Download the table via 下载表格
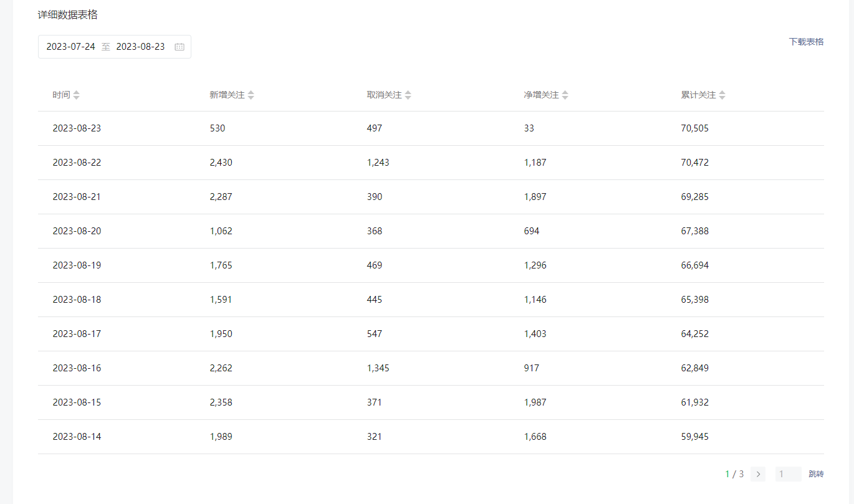Viewport: 854px width, 504px height. (x=806, y=42)
